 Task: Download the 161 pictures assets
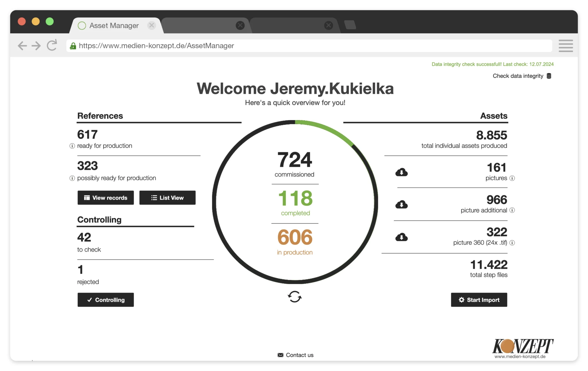tap(401, 172)
